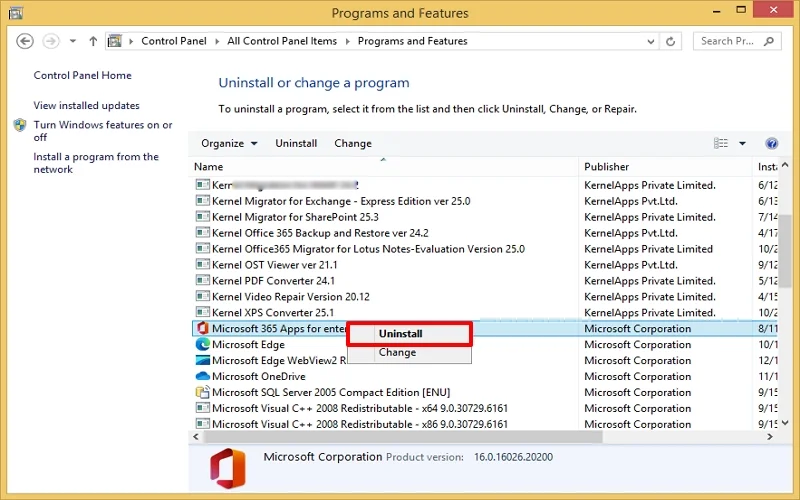
Task: Click Kernel Office365 Migrator for Lotus Notes icon
Action: point(203,249)
